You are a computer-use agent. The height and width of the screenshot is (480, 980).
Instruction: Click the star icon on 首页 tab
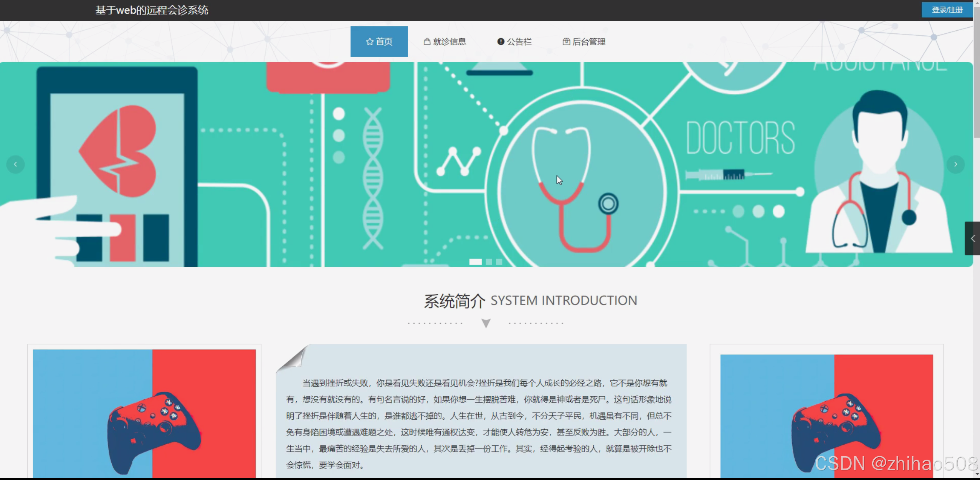click(369, 41)
